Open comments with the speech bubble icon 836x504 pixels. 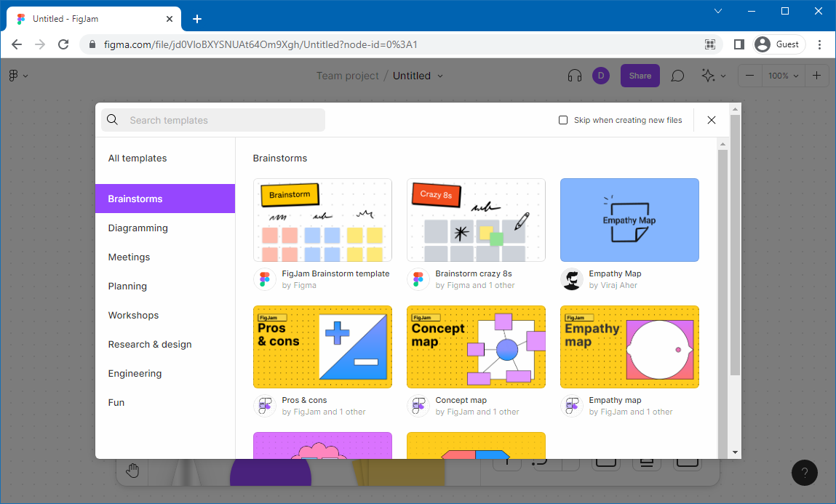[677, 76]
